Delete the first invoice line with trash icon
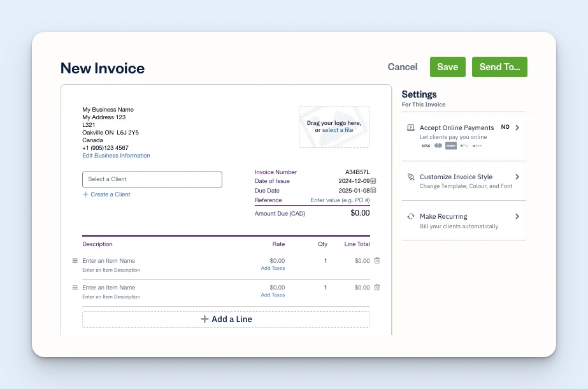This screenshot has width=588, height=389. point(376,260)
